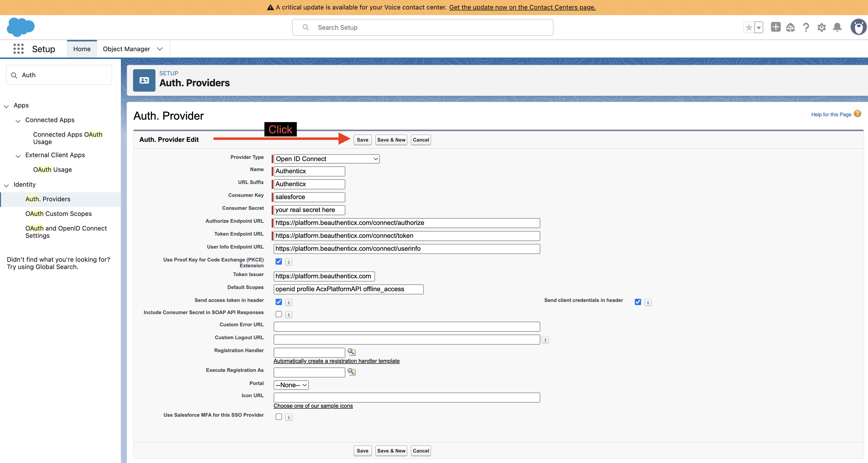Select Auth. Providers in the sidebar

coord(48,199)
